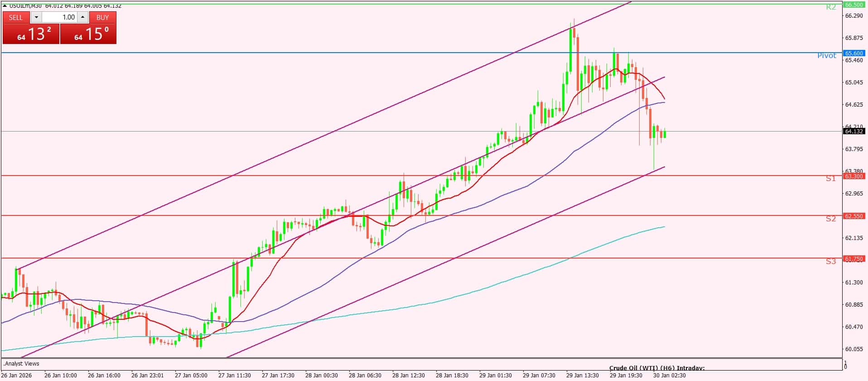Image resolution: width=868 pixels, height=381 pixels.
Task: Select the USOILm,M30 symbol title text
Action: (25, 5)
